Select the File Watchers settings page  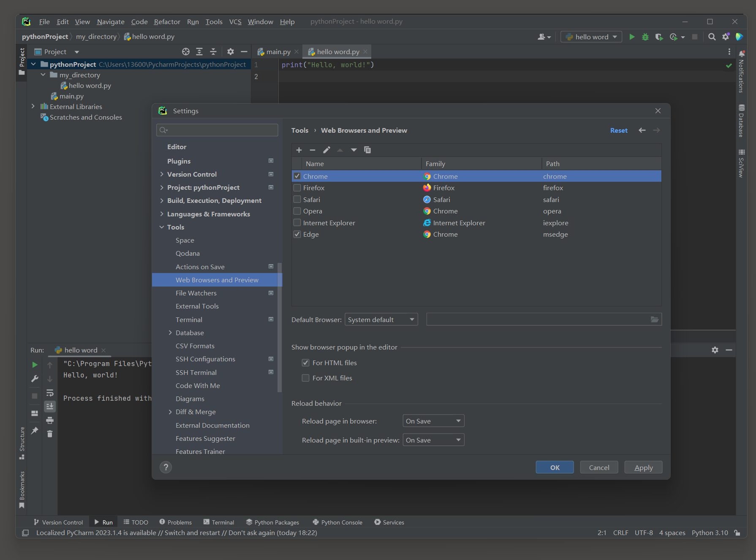click(217, 293)
